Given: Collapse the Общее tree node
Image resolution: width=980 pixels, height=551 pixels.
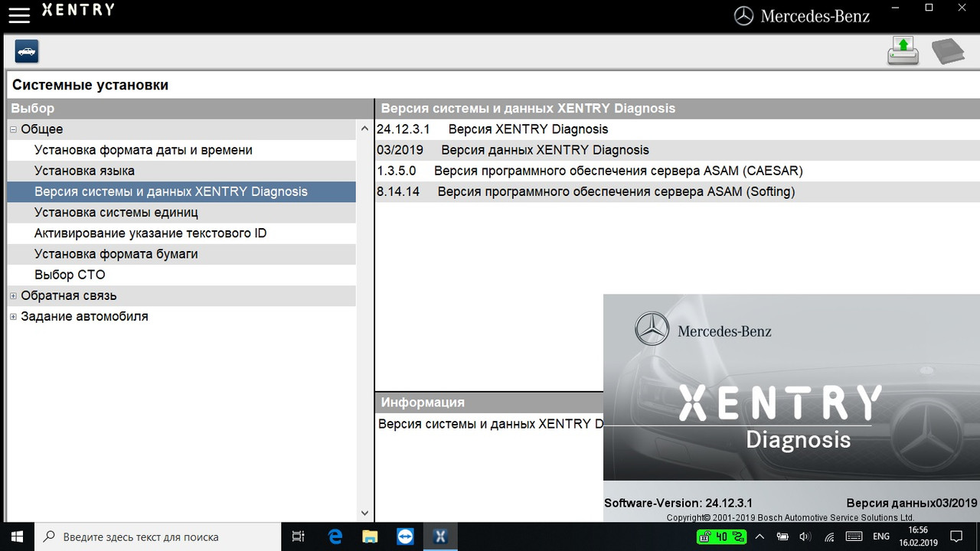Looking at the screenshot, I should [13, 129].
